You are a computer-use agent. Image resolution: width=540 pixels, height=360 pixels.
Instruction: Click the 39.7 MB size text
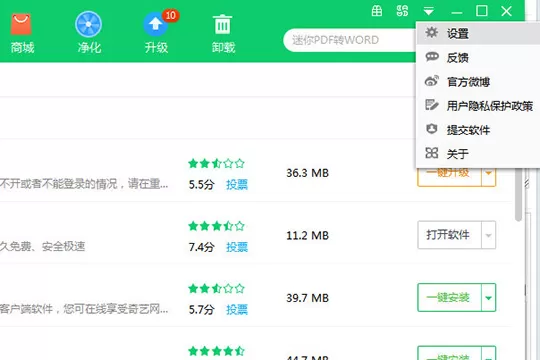308,298
